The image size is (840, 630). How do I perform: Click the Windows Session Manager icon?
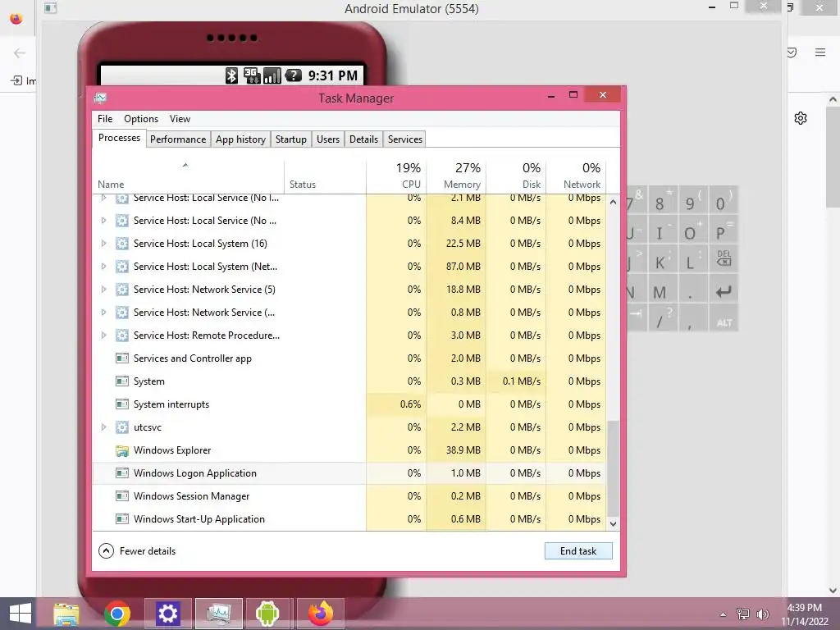[122, 496]
